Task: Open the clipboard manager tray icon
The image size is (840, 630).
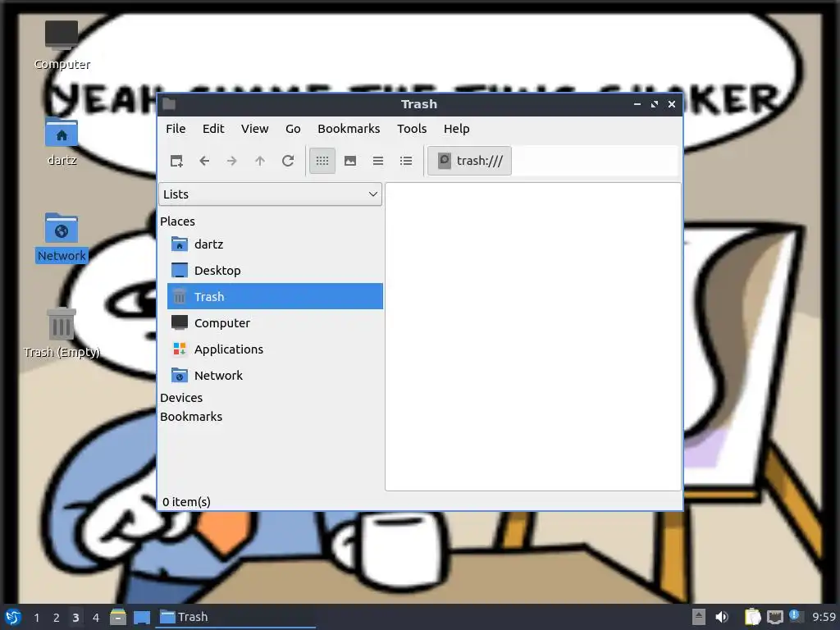Action: point(753,617)
